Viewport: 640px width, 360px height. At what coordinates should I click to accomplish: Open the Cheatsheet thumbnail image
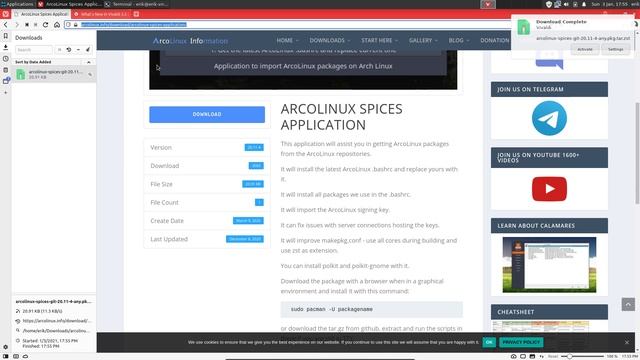pos(540,326)
